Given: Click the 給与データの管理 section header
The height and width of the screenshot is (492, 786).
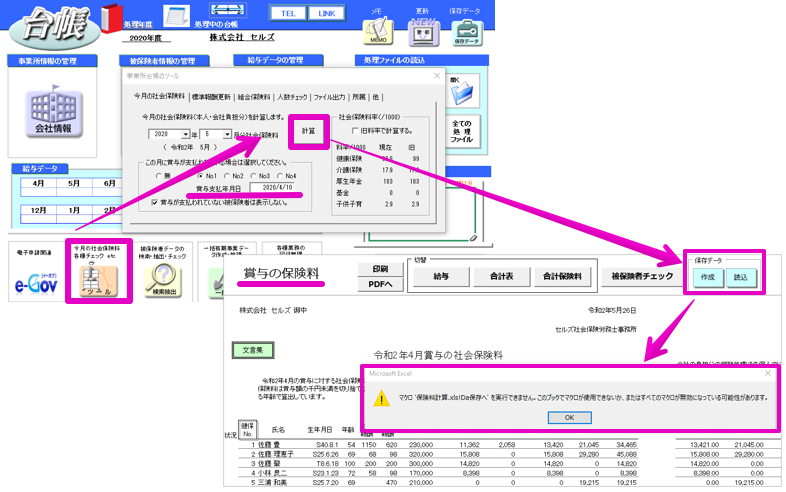Looking at the screenshot, I should 278,60.
